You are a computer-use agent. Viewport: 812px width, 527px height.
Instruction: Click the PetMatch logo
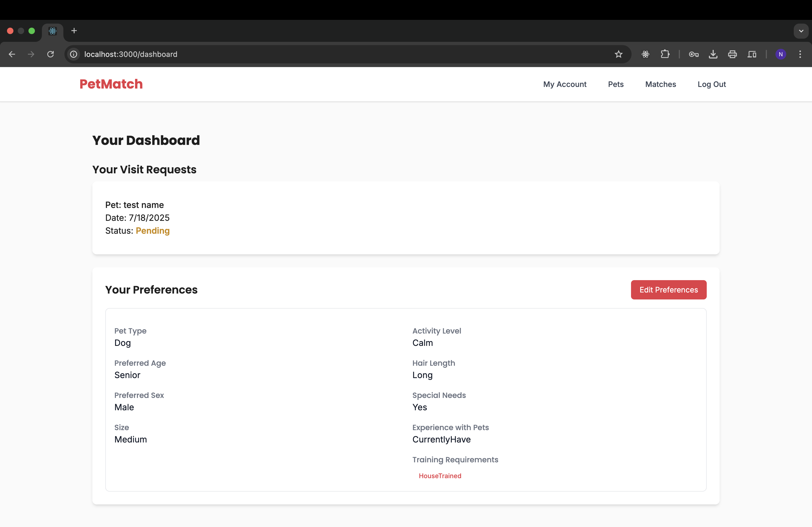[x=111, y=84]
